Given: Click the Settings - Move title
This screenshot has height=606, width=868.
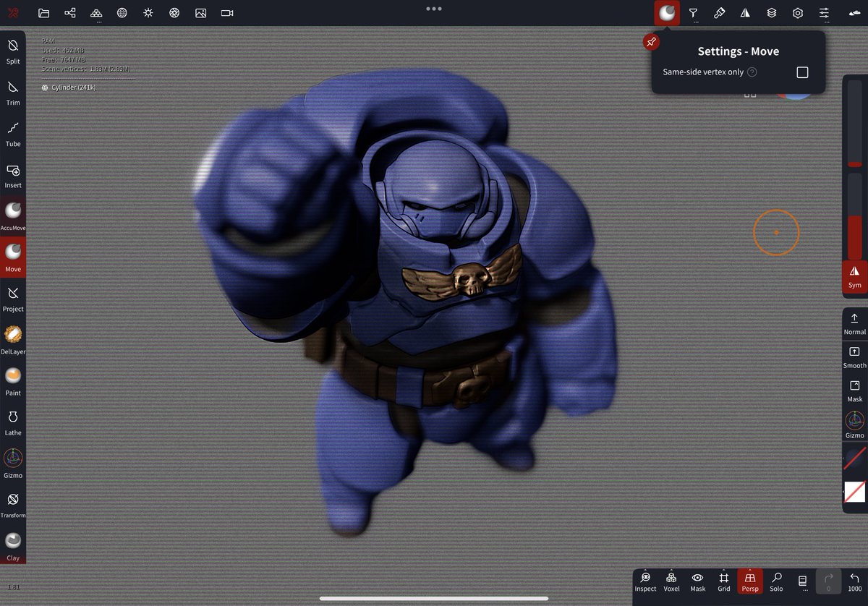Looking at the screenshot, I should pyautogui.click(x=738, y=51).
